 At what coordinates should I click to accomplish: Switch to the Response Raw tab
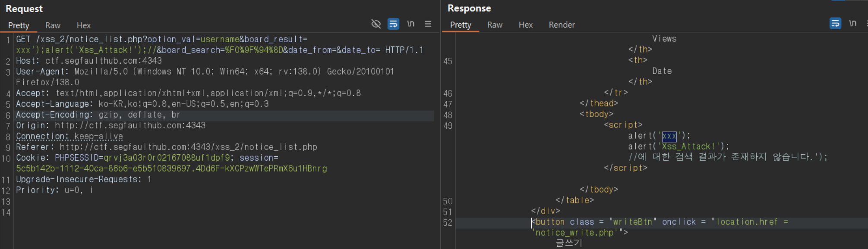[495, 25]
